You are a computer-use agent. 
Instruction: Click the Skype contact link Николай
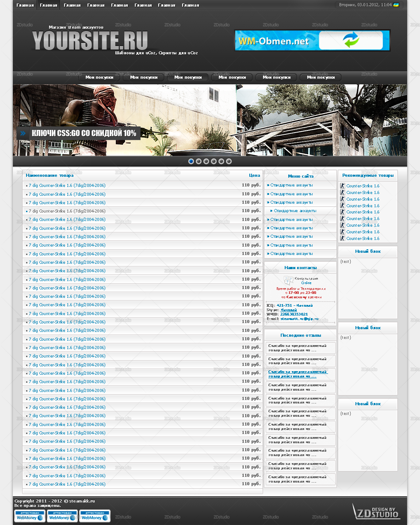click(289, 310)
